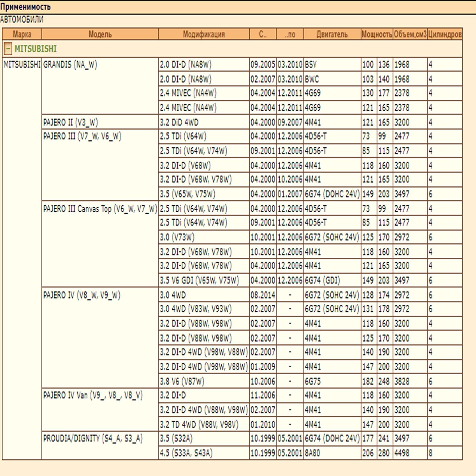Click the 3.0 4WD modification cell from 08.2014
Screen dimensions: 476x476
point(204,295)
